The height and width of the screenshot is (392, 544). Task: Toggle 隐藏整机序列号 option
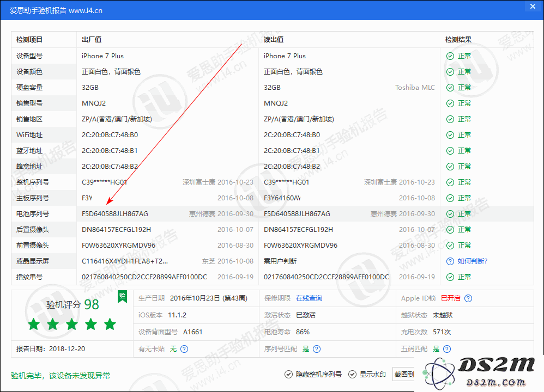[x=313, y=375]
